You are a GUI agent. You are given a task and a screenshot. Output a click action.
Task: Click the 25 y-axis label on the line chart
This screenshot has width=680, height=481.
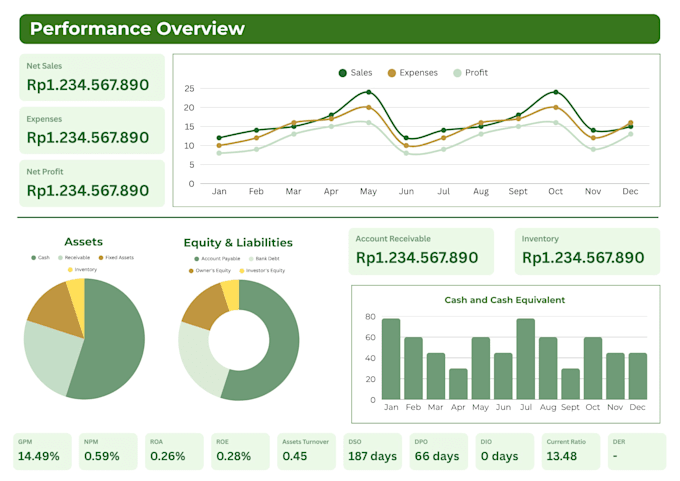(x=189, y=88)
